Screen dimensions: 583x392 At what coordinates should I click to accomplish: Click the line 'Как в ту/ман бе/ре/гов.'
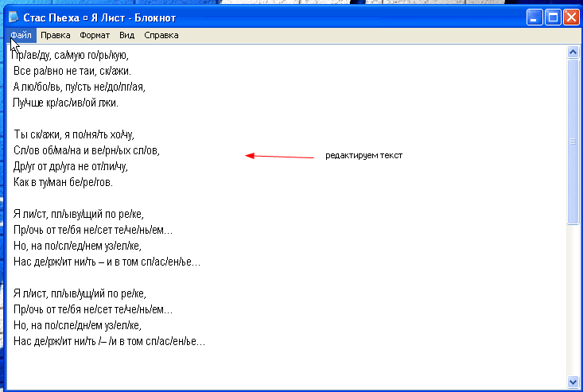pyautogui.click(x=63, y=182)
